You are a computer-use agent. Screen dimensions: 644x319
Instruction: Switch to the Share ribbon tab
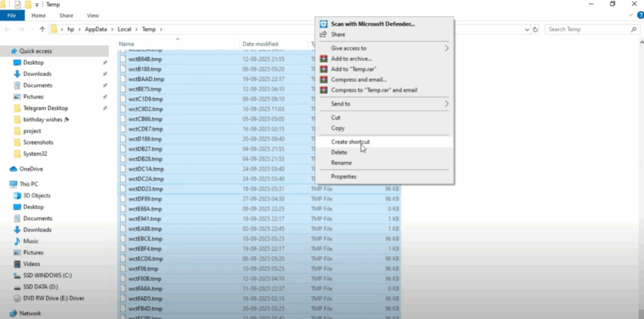[66, 16]
